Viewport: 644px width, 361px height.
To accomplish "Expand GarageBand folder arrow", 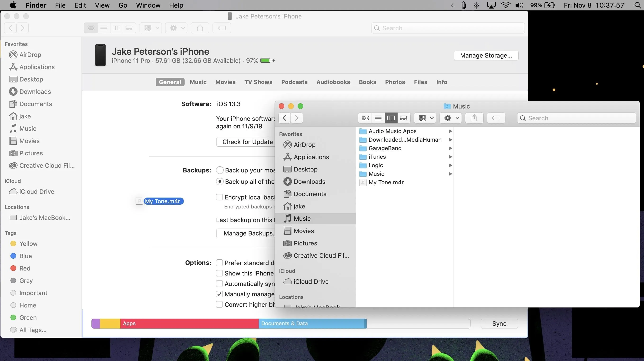I will [x=450, y=148].
